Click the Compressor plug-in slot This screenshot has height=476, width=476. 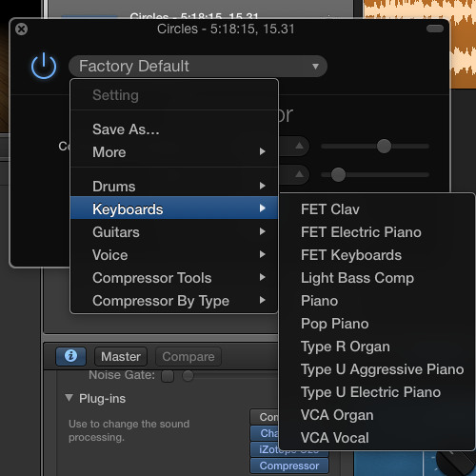click(x=289, y=466)
